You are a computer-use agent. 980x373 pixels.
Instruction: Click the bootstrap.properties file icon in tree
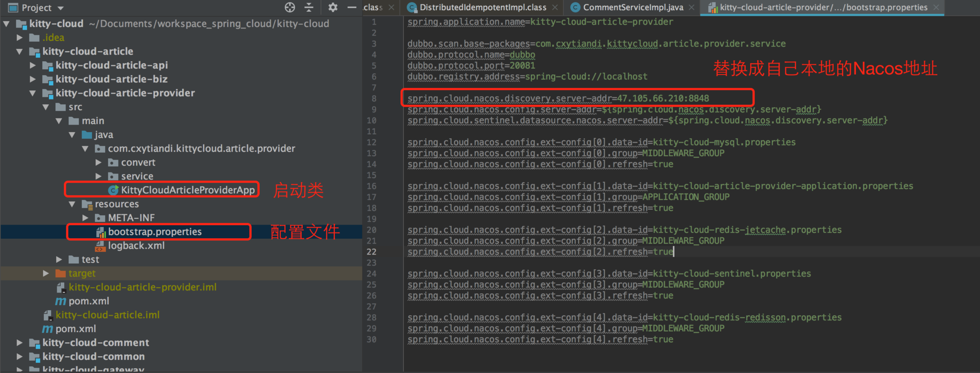coord(101,232)
